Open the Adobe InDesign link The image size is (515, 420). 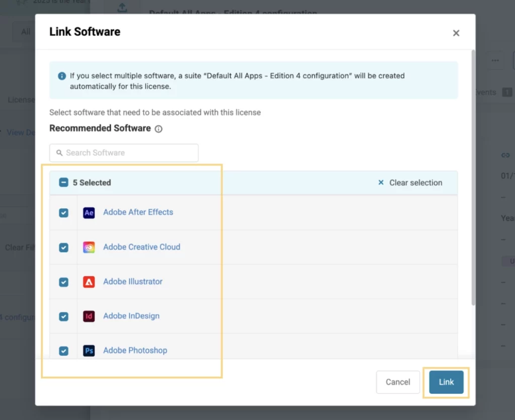click(131, 316)
